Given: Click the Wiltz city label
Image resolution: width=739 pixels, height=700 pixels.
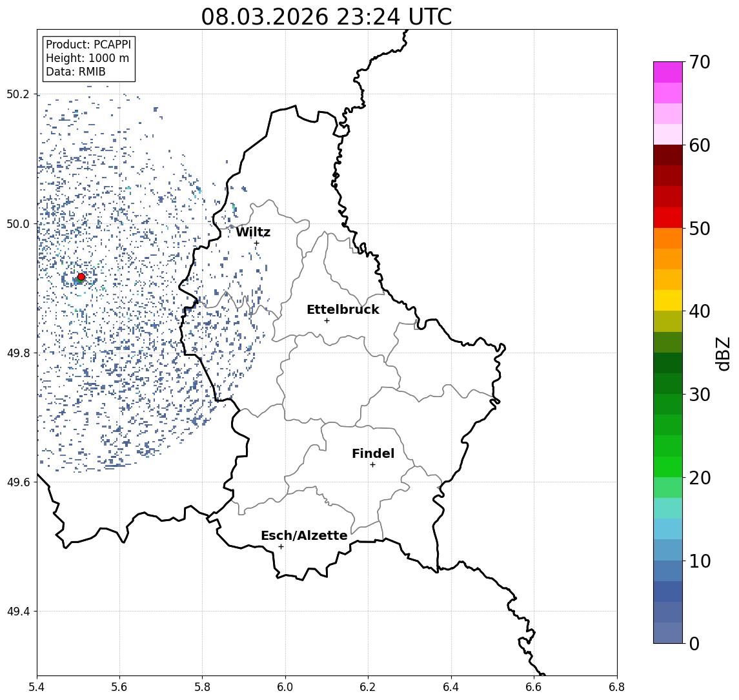Looking at the screenshot, I should pyautogui.click(x=253, y=232).
